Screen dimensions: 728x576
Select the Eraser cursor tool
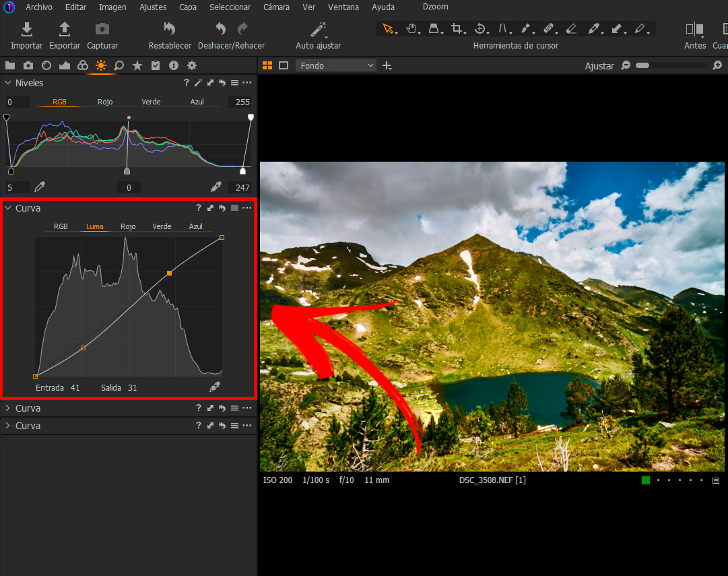click(x=572, y=28)
